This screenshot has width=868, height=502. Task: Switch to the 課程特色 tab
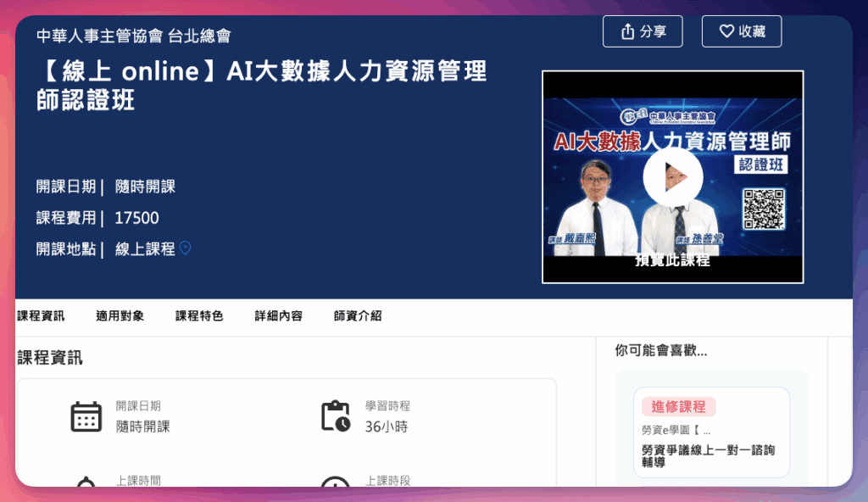199,315
